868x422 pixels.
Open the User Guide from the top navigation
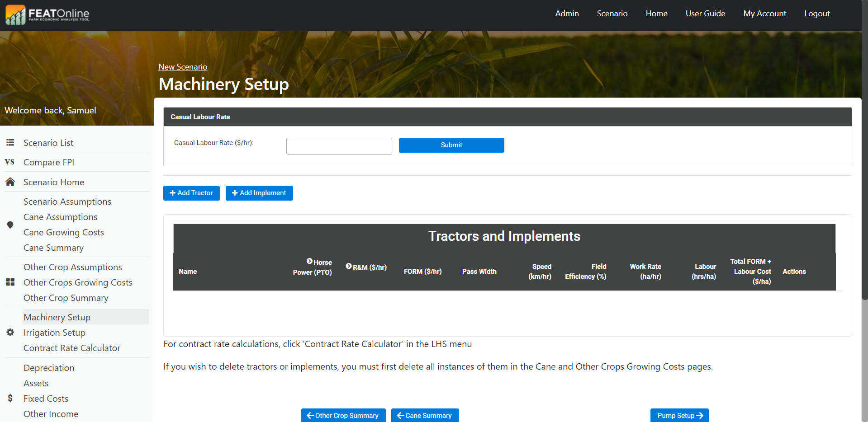(x=705, y=14)
